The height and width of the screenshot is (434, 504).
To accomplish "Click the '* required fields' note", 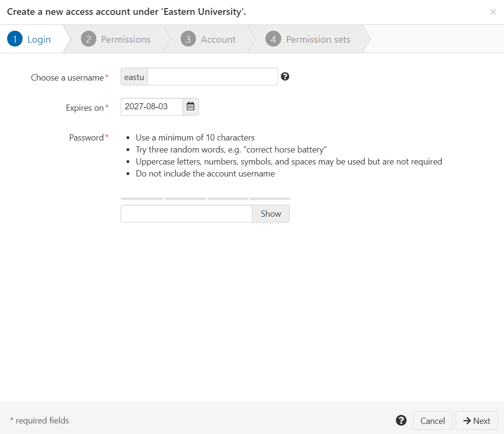I will click(x=40, y=421).
